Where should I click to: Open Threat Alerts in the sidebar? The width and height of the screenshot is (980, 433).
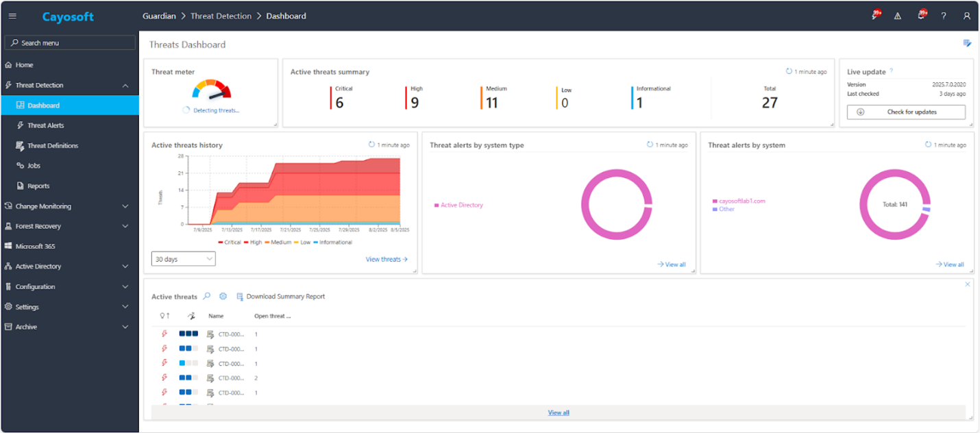click(x=45, y=125)
